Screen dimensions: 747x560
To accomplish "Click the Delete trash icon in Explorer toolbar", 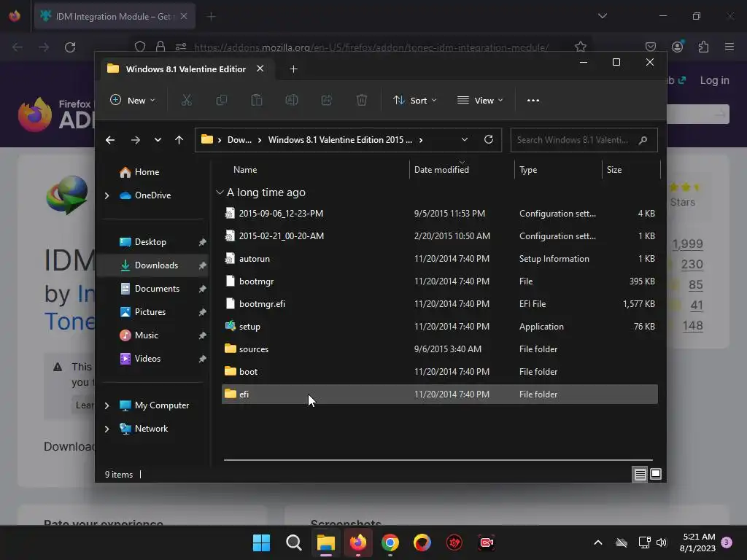I will [x=362, y=100].
